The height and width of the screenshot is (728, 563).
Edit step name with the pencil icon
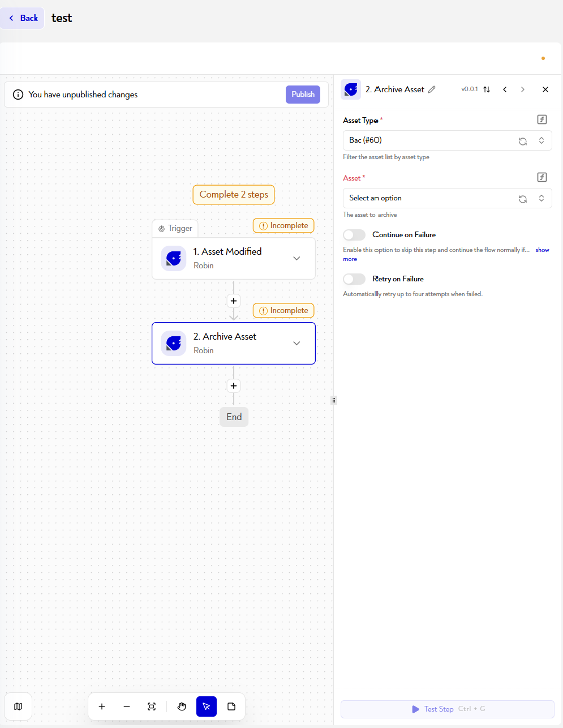click(x=432, y=89)
